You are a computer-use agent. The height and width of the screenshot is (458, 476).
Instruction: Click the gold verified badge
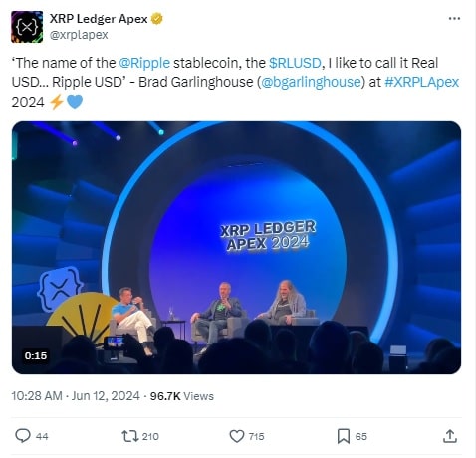pyautogui.click(x=157, y=19)
